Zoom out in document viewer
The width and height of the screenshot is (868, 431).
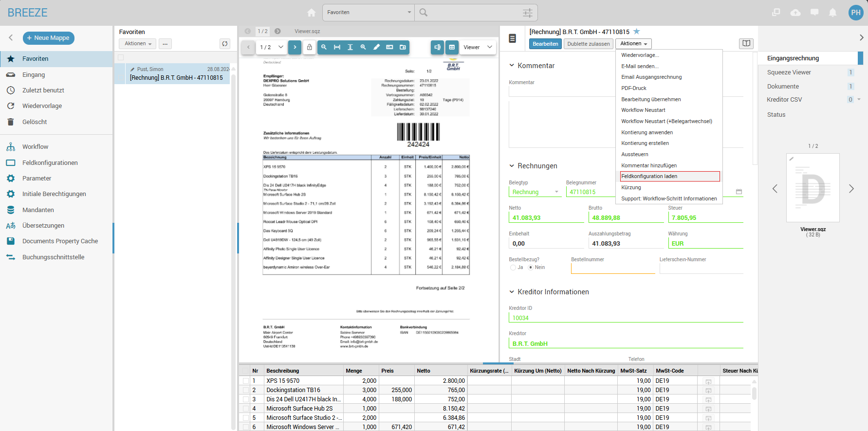pos(324,47)
